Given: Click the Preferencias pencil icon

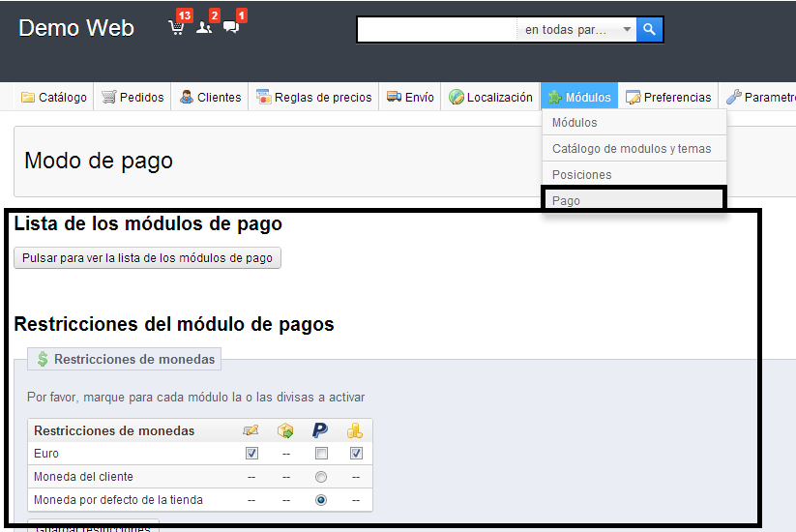Looking at the screenshot, I should coord(634,97).
